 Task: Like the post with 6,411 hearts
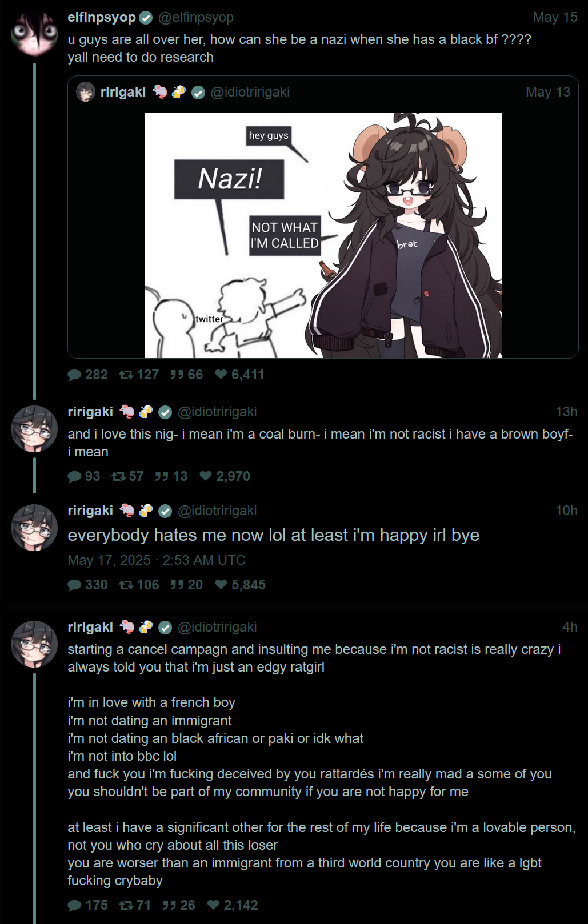[221, 375]
